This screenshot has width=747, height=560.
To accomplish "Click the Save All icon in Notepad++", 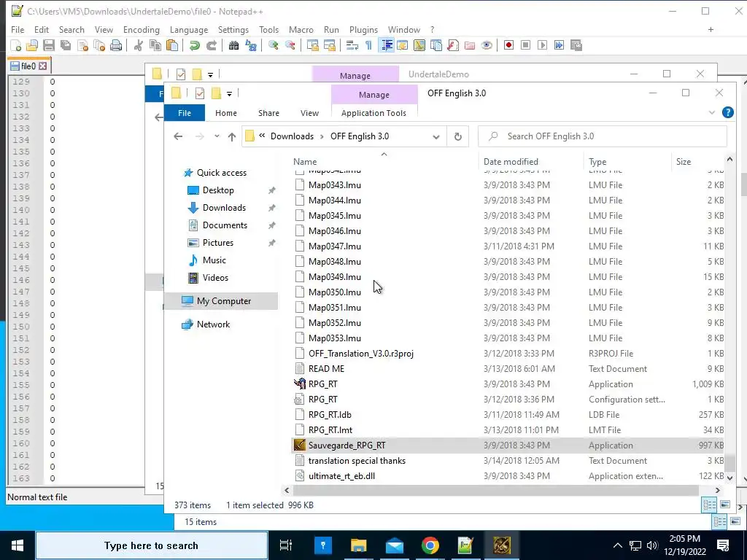I will 65,45.
